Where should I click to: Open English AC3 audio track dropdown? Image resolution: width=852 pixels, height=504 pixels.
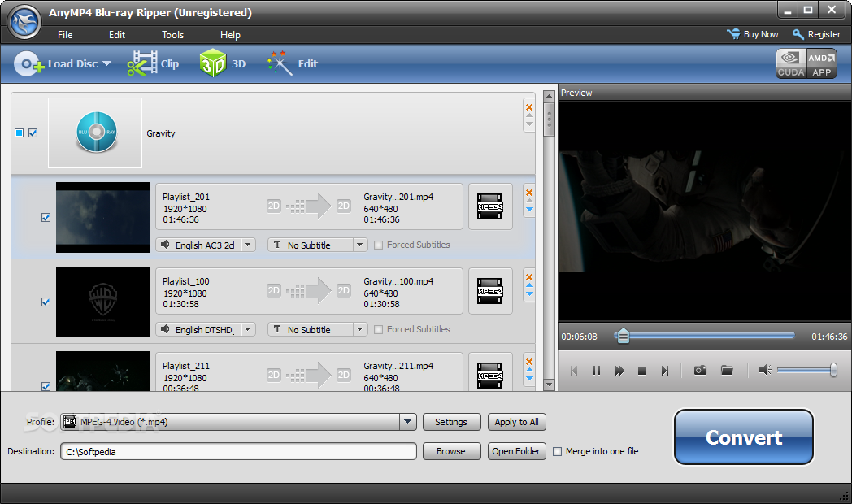(x=248, y=245)
